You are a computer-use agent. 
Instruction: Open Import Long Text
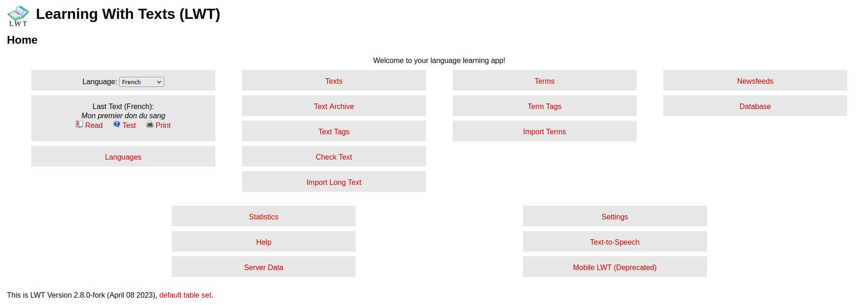[333, 182]
